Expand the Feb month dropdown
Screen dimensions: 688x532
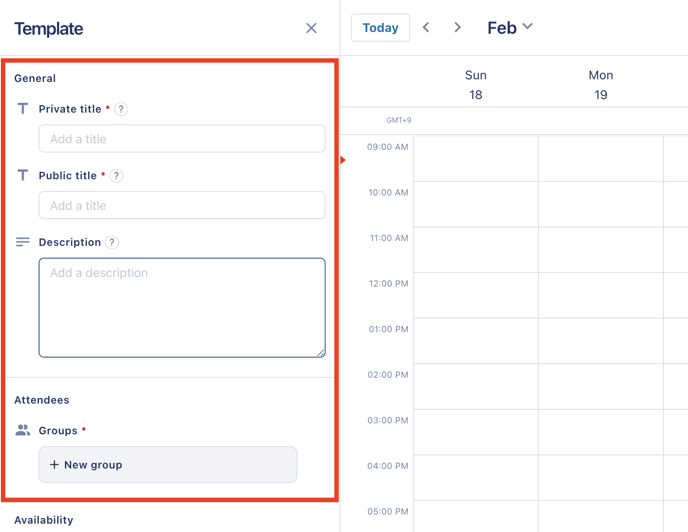(x=510, y=27)
